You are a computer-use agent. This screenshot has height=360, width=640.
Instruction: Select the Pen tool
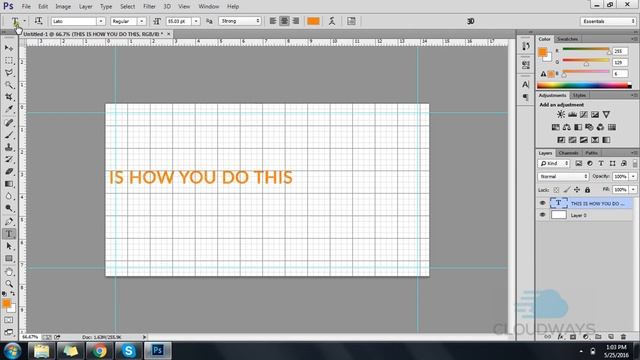(9, 222)
